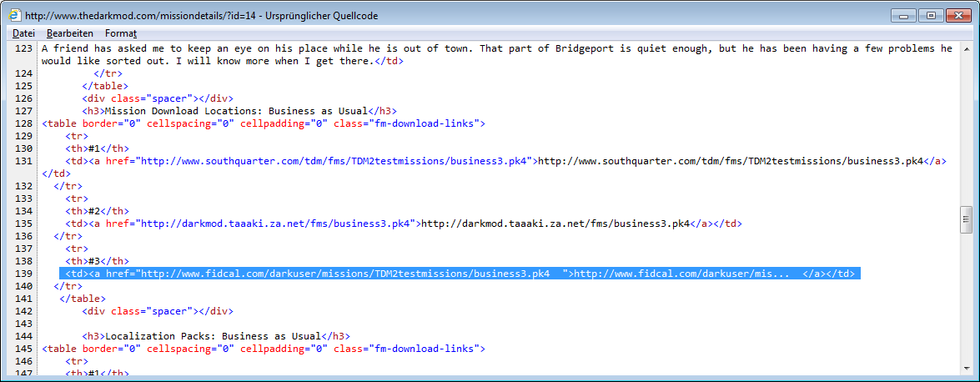980x382 pixels.
Task: Maximize the source code window
Action: coord(930,15)
